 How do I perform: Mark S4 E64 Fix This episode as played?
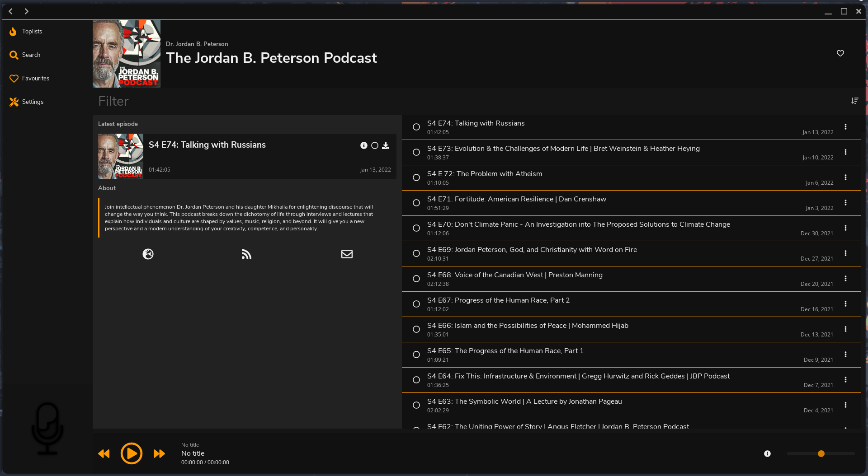416,380
